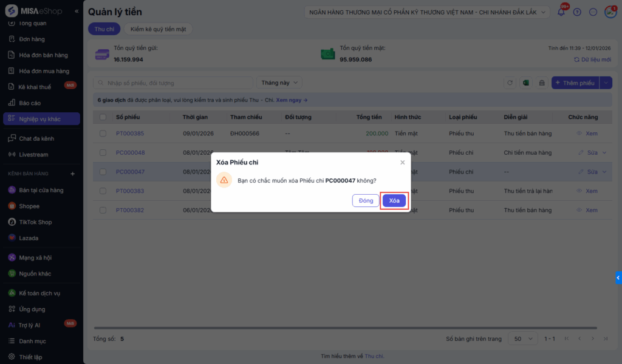The width and height of the screenshot is (622, 364).
Task: Click Sửa pencil for PC000048
Action: (x=581, y=152)
